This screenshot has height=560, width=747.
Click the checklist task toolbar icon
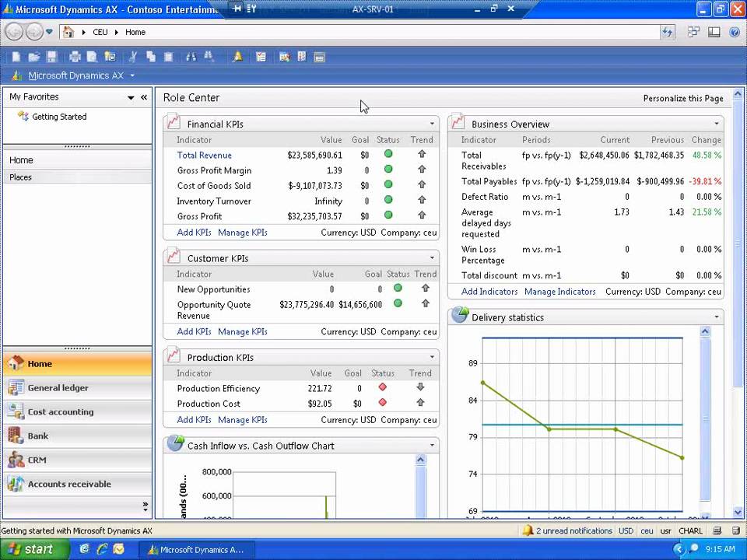(261, 57)
